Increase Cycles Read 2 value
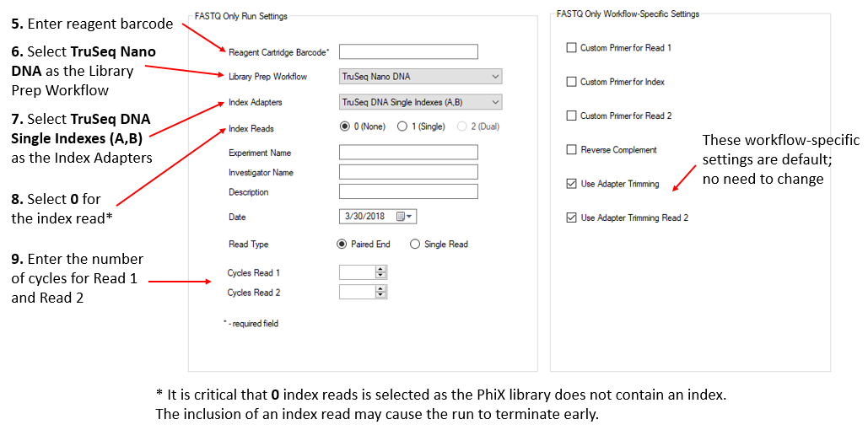Image resolution: width=868 pixels, height=430 pixels. [381, 288]
